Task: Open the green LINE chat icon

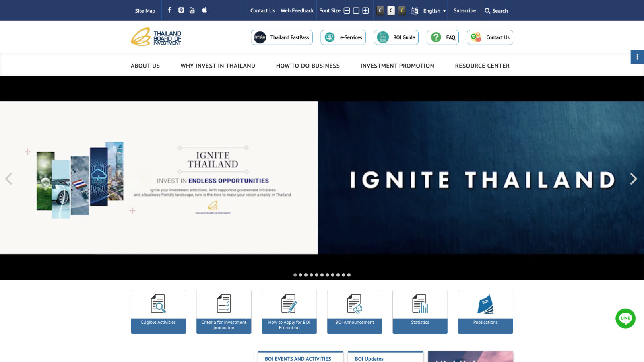Action: tap(625, 318)
